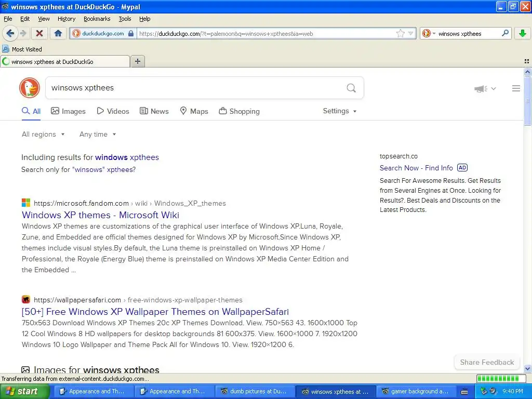The height and width of the screenshot is (399, 532).
Task: Click the Share Feedback button
Action: (x=487, y=362)
